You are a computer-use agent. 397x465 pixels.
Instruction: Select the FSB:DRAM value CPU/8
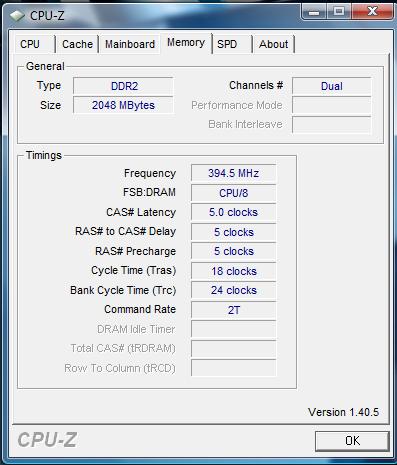234,193
